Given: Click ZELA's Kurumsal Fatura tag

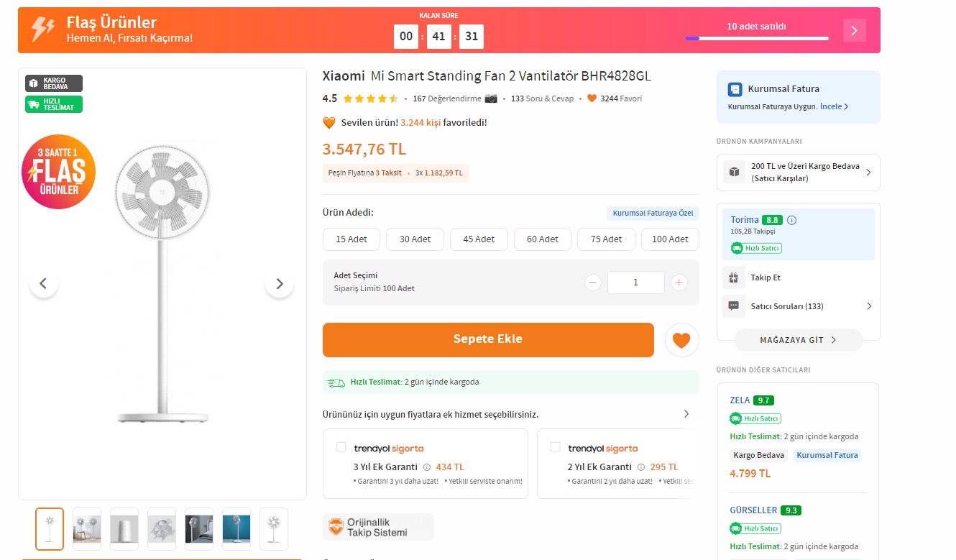Looking at the screenshot, I should 827,455.
